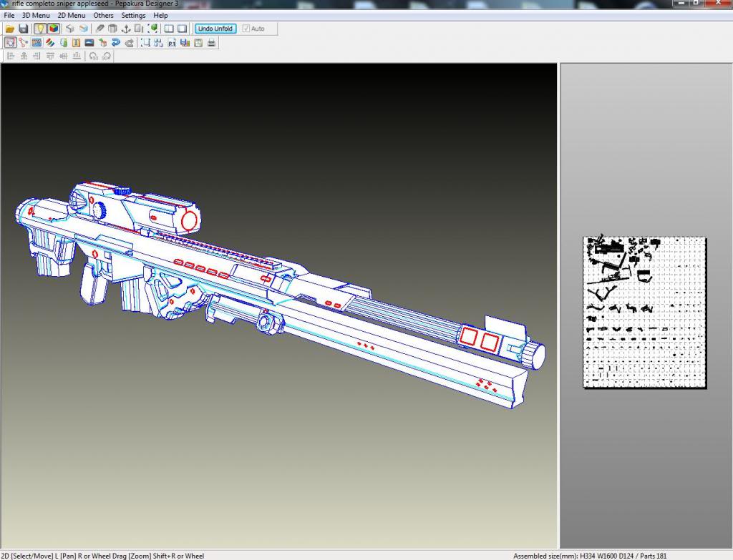Image resolution: width=733 pixels, height=560 pixels.
Task: Choose the Input Text 'T' tool
Action: tap(76, 43)
